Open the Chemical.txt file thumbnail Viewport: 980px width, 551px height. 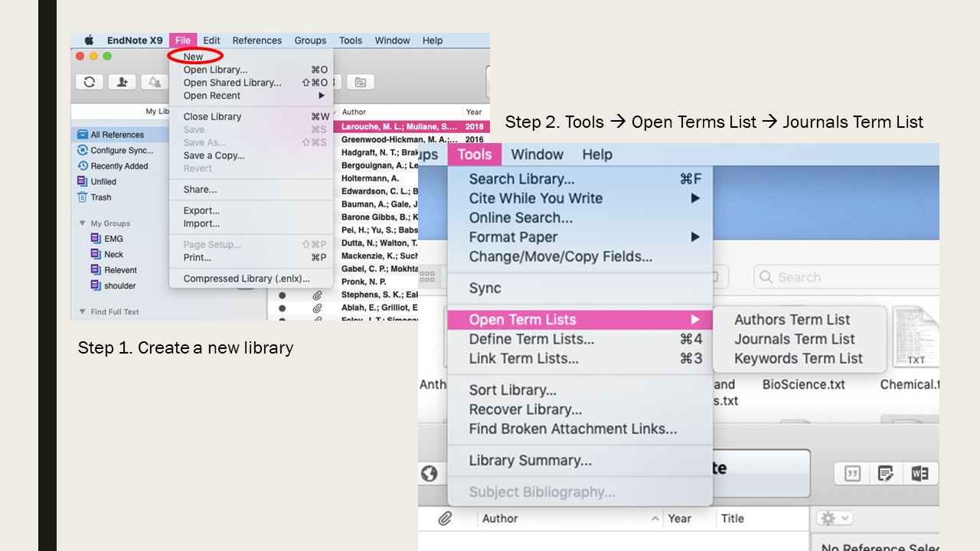tap(916, 337)
